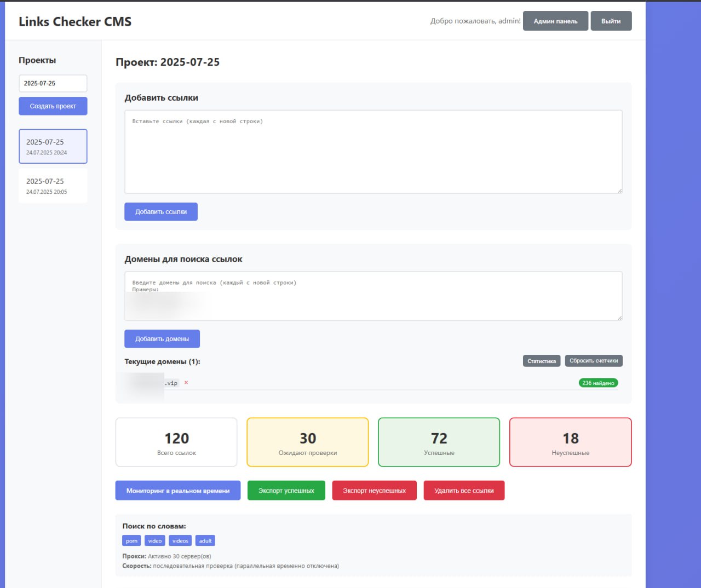Viewport: 701px width, 588px height.
Task: Remove the .vip domain with red X
Action: coord(186,383)
